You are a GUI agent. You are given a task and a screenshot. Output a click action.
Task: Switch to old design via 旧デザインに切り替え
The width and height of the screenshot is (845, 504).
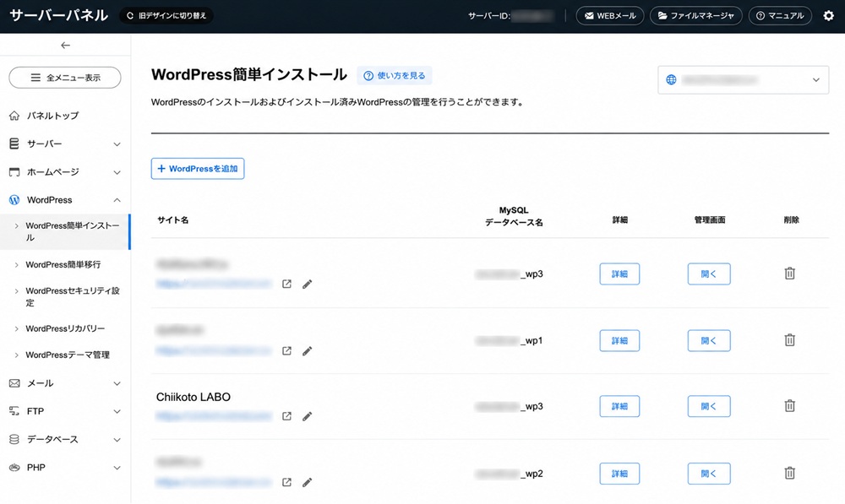click(166, 15)
